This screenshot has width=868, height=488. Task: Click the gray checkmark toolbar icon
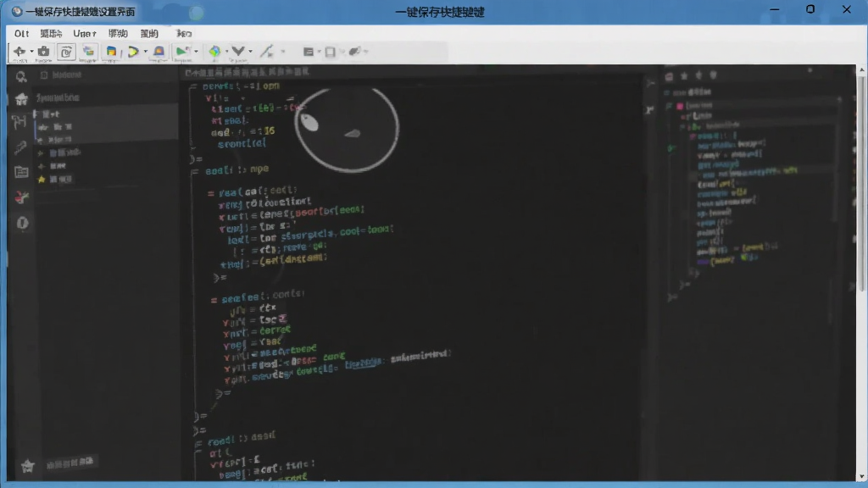tap(238, 52)
